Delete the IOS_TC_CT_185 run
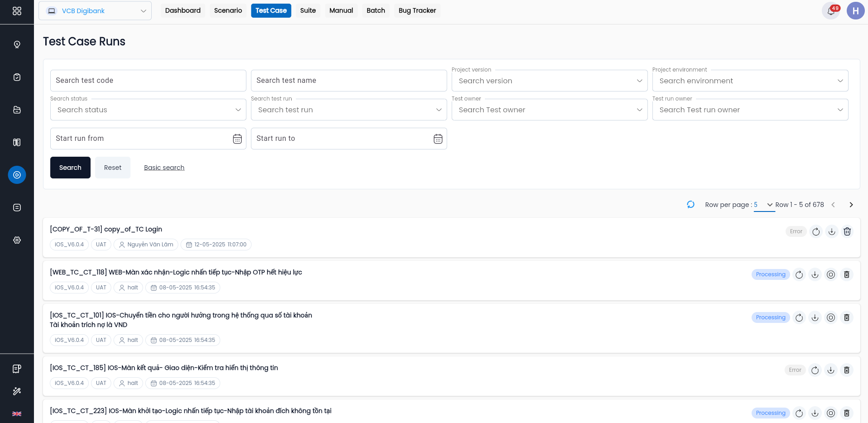Image resolution: width=868 pixels, height=423 pixels. (x=847, y=370)
